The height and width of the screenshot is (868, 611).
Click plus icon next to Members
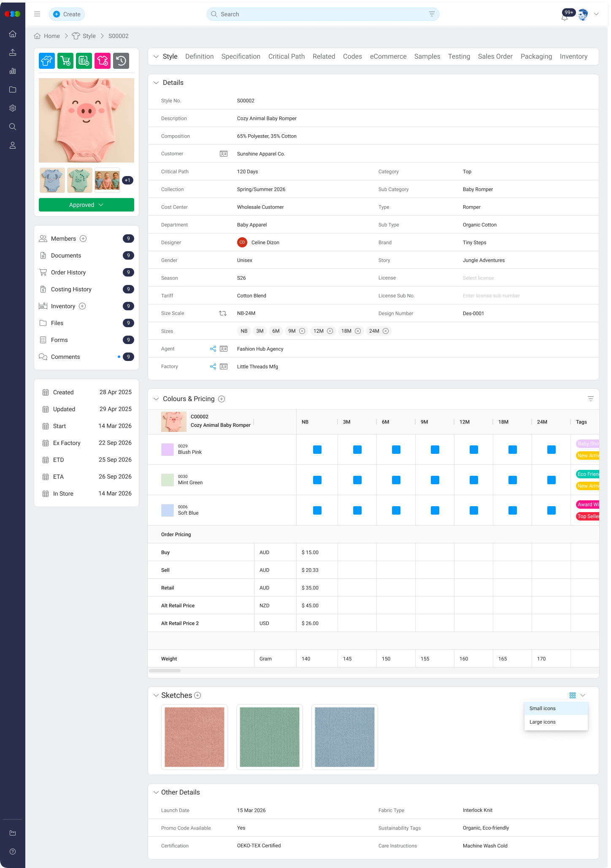83,239
